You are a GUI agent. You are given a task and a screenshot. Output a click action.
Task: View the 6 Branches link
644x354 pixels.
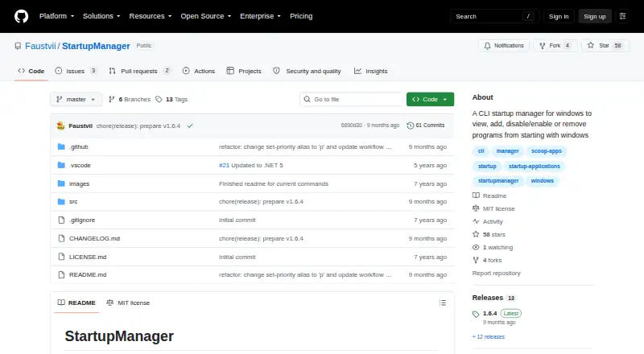point(130,100)
